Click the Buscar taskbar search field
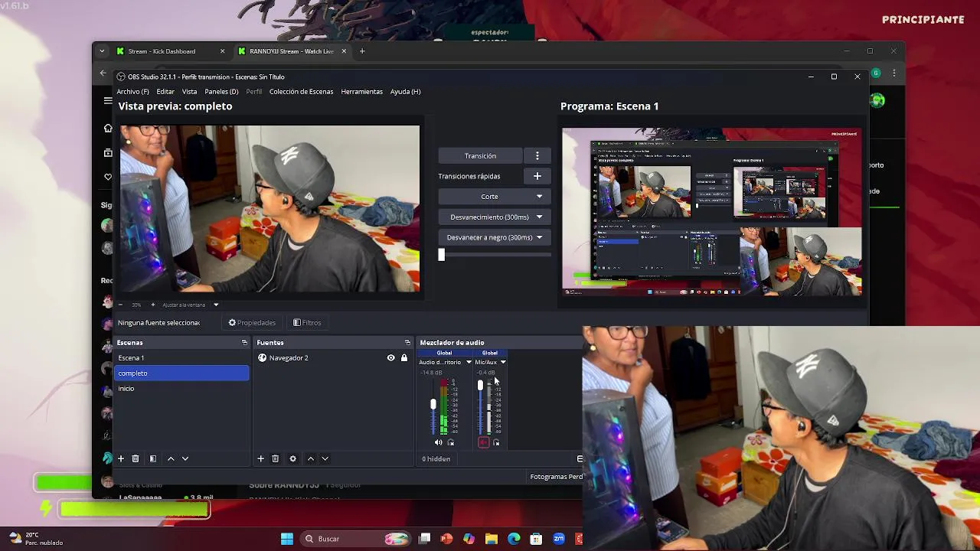The image size is (980, 551). (357, 539)
